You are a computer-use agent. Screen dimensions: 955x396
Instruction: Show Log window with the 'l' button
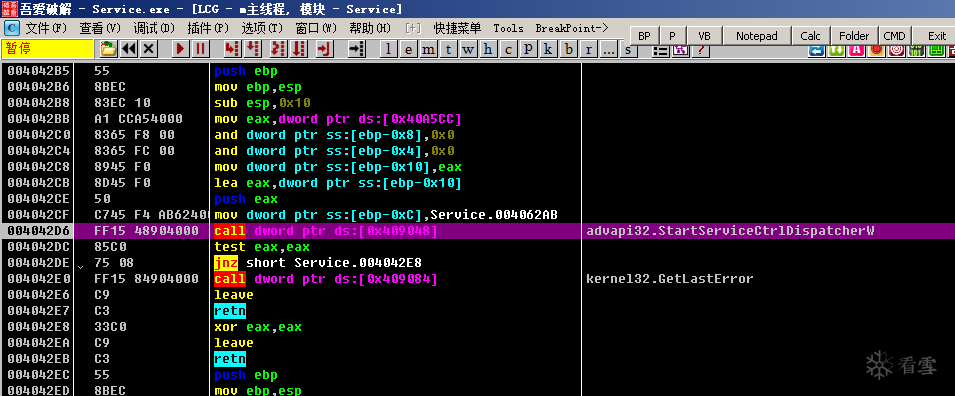click(x=389, y=49)
